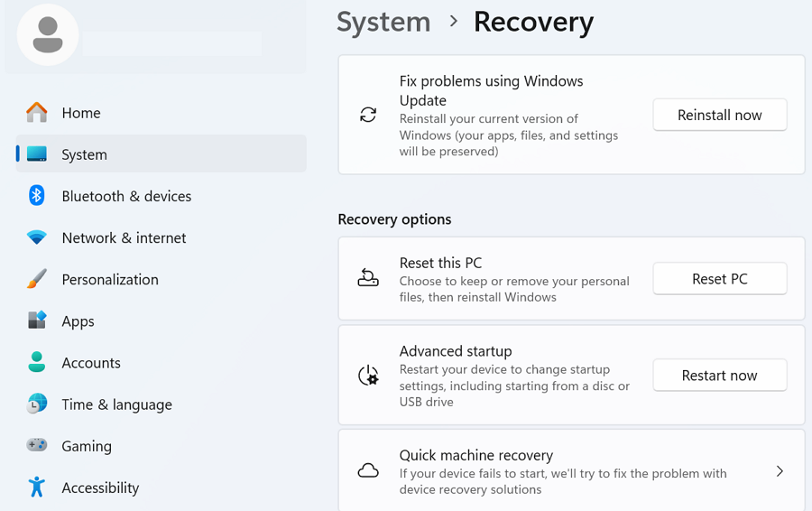Screen dimensions: 812x511
Task: Select the Bluetooth & devices icon
Action: 37,196
